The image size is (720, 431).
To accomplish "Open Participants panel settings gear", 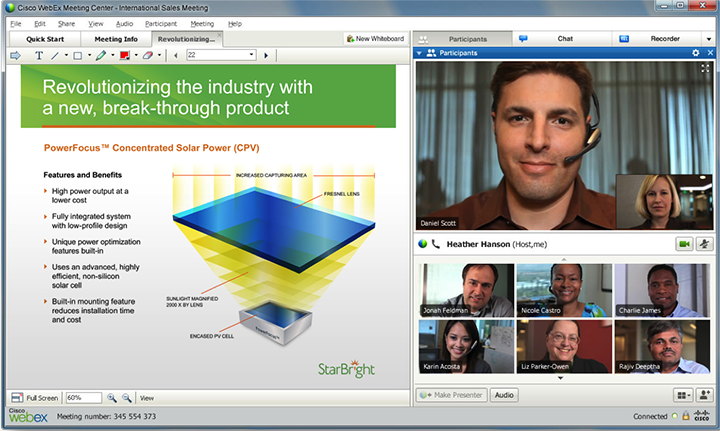I will [x=696, y=53].
